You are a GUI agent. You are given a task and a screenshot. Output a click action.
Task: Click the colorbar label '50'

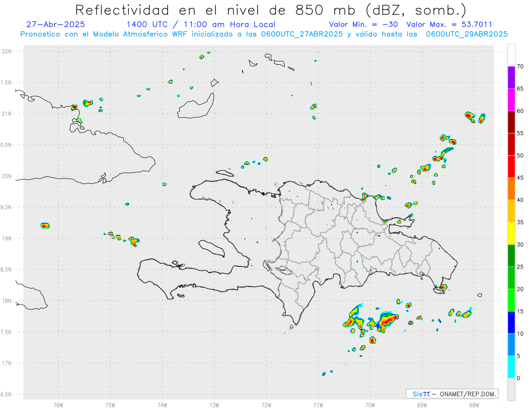tap(520, 156)
